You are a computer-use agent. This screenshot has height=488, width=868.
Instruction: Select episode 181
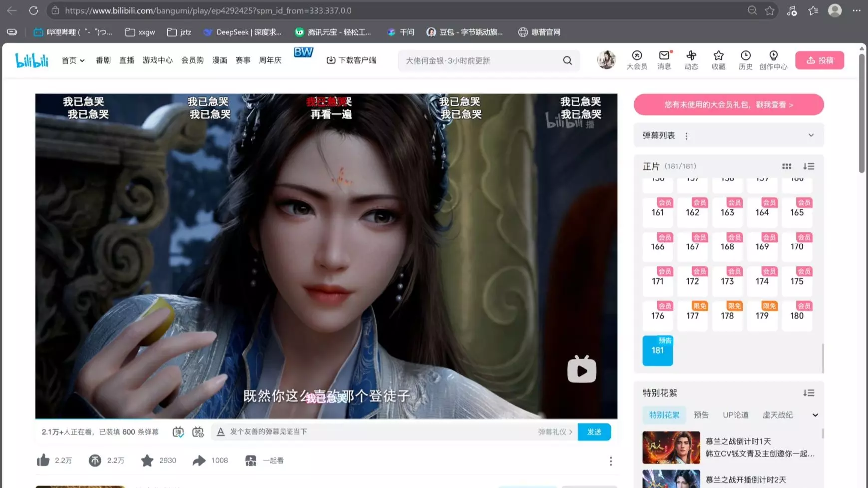coord(658,350)
